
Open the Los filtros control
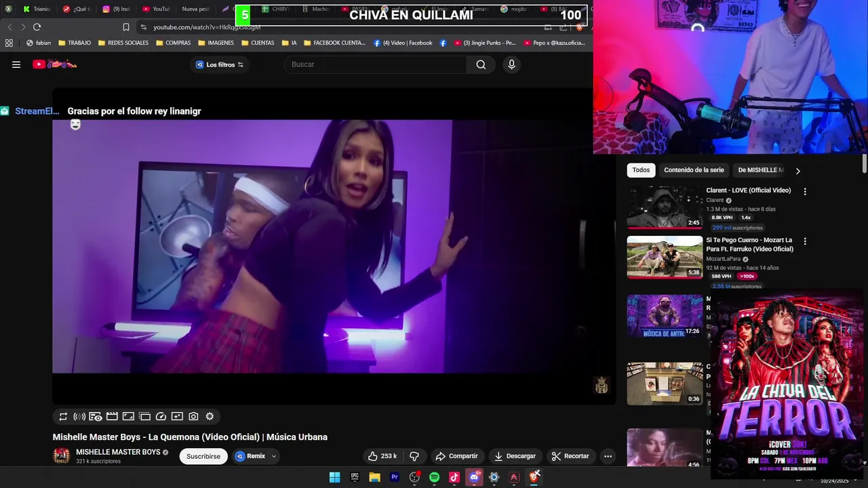(x=220, y=64)
